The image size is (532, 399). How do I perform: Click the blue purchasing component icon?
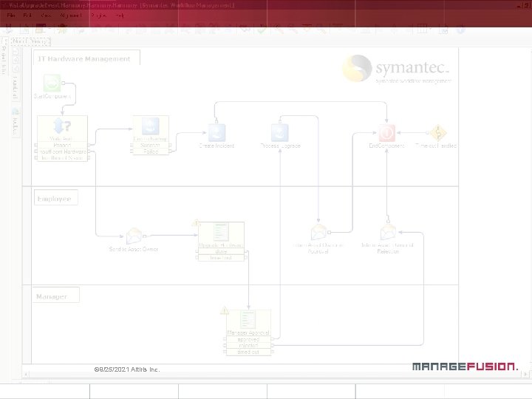tap(150, 126)
